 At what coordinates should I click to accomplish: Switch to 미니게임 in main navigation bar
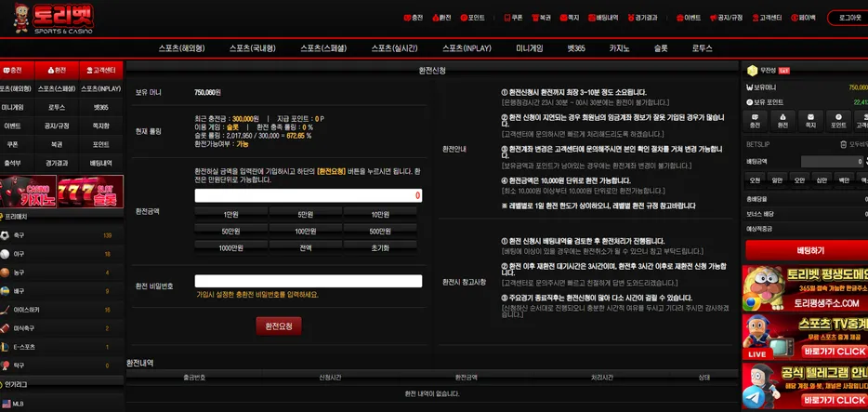(530, 48)
